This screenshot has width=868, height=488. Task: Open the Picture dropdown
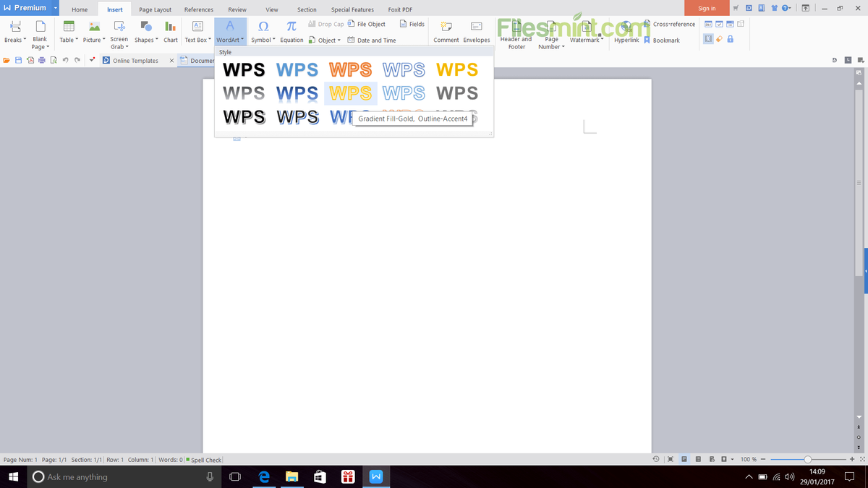(94, 32)
